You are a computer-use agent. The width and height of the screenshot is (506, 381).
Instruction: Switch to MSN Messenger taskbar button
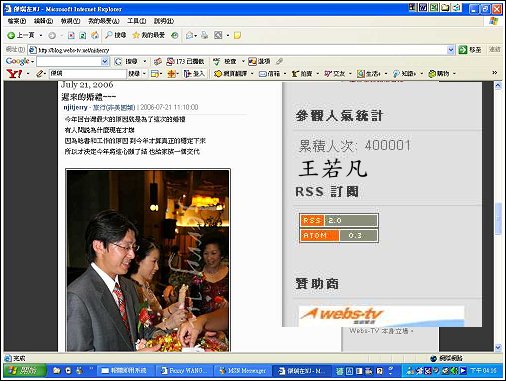tap(242, 371)
